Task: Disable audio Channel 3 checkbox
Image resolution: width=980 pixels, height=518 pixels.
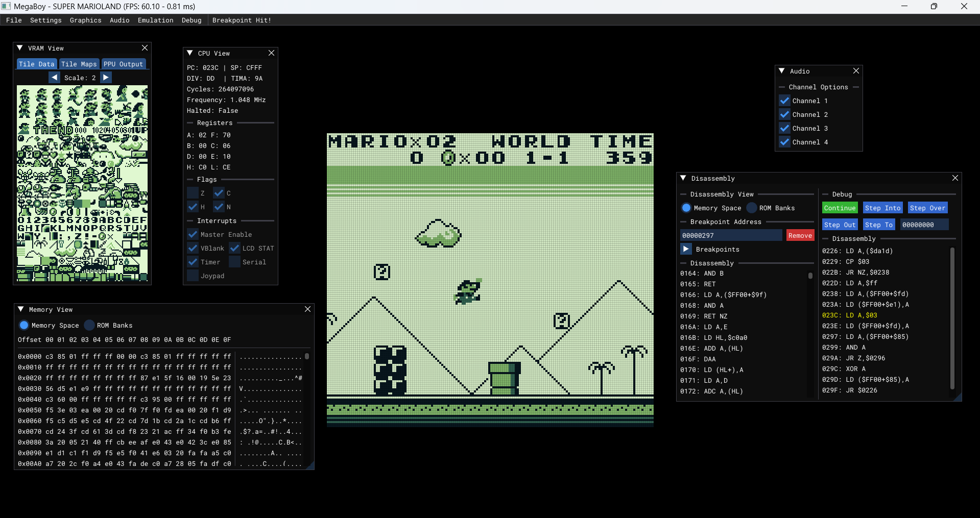Action: [x=785, y=129]
